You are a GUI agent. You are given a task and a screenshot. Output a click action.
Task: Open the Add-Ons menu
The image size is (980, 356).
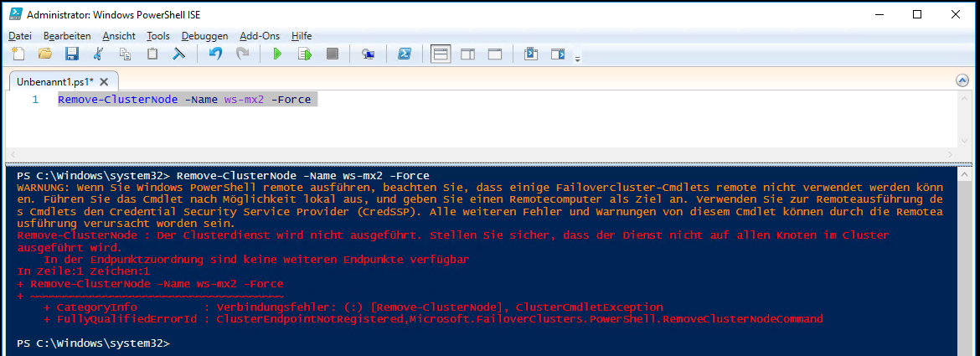pos(260,35)
